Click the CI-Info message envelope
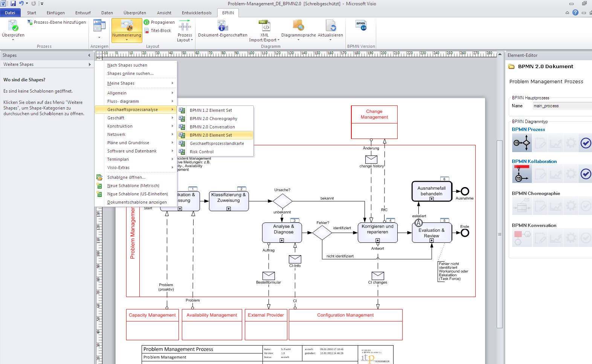Viewport: 592px width, 364px height. click(295, 259)
